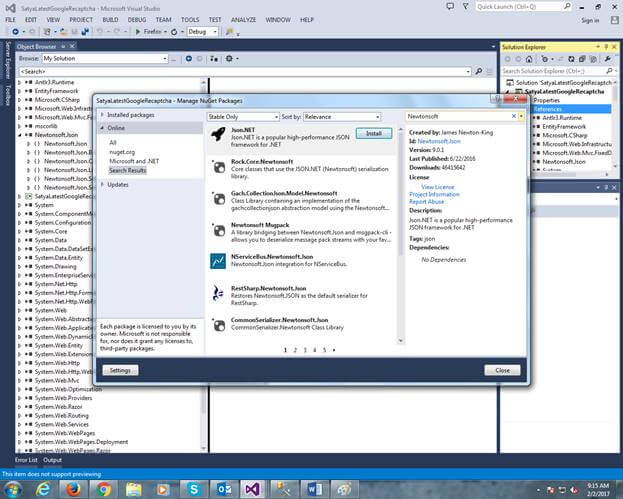Click Save All toolbar icon
This screenshot has width=623, height=499.
(85, 31)
